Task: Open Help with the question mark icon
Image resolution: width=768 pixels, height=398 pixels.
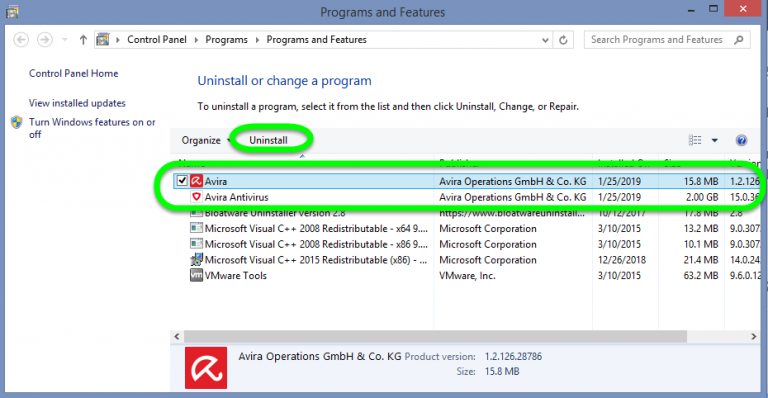Action: tap(741, 140)
